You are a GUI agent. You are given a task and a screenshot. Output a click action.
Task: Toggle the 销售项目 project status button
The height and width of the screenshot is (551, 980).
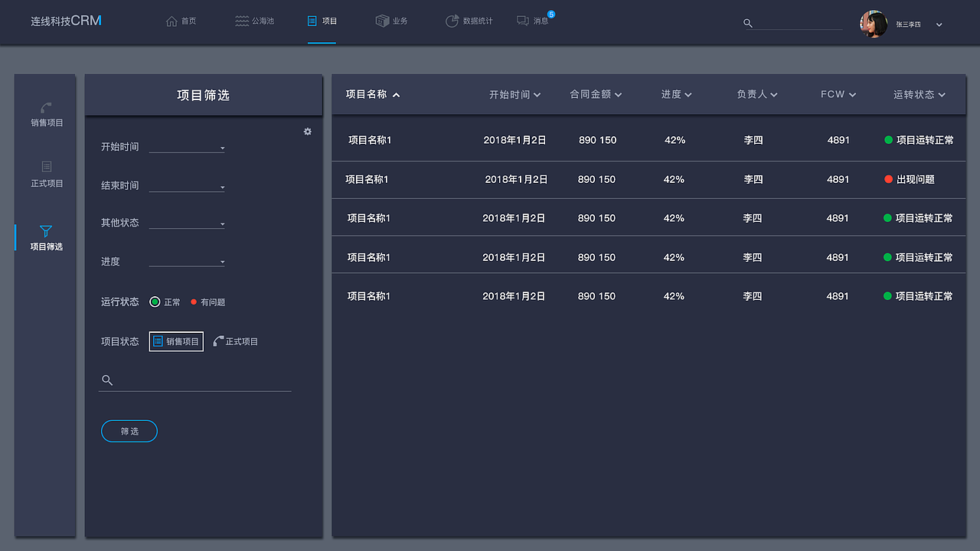(x=176, y=341)
